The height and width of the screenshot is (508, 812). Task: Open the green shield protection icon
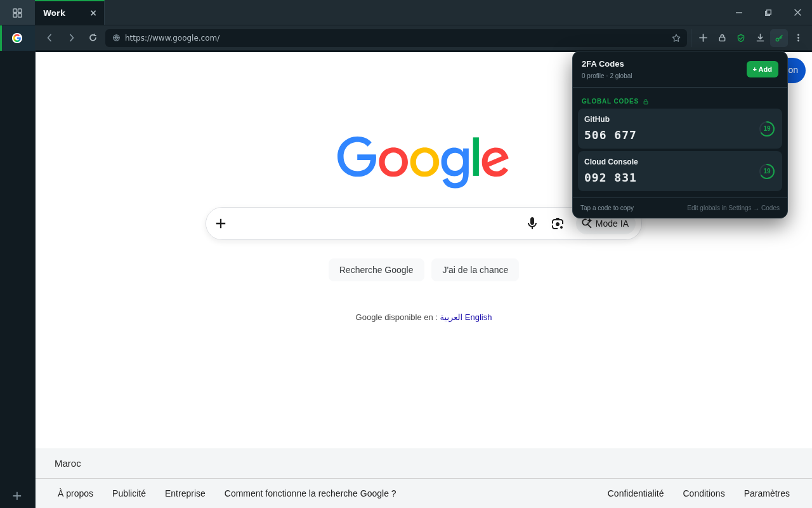click(741, 38)
